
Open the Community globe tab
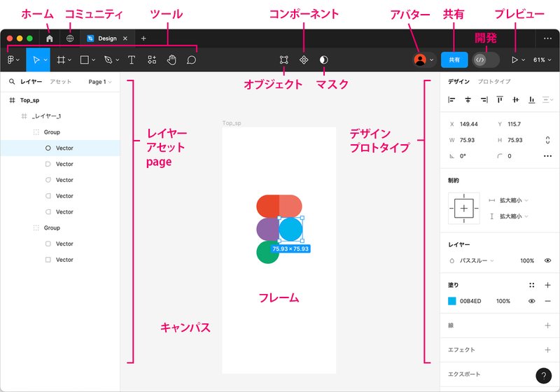coord(70,38)
